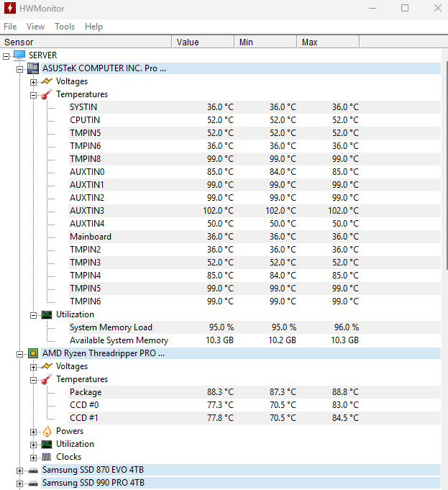
Task: Expand the Samsung SSD 990 PRO node
Action: [x=19, y=484]
